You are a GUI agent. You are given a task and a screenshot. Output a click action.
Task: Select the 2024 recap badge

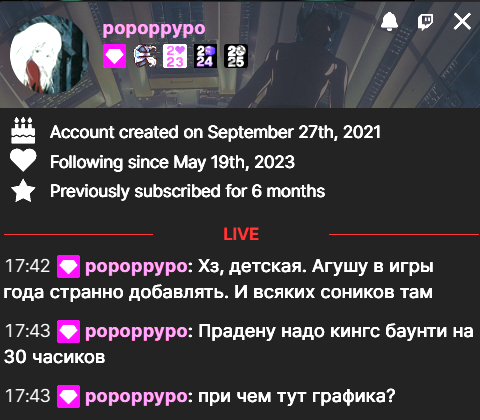(205, 56)
